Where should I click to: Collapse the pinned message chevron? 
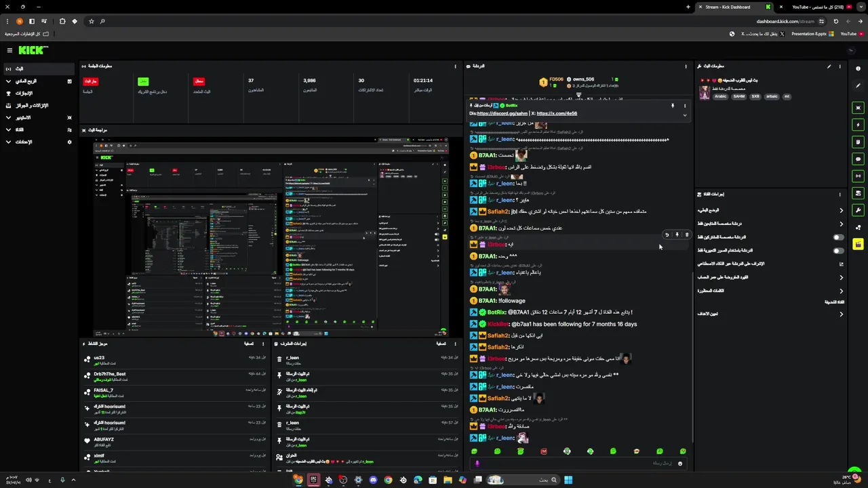tap(684, 115)
